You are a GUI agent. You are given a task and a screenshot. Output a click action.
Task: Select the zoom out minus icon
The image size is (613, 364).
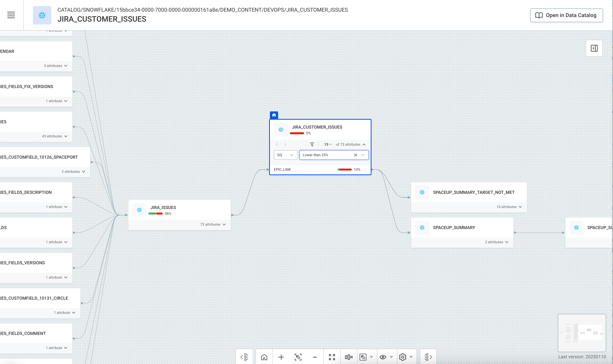pyautogui.click(x=315, y=357)
